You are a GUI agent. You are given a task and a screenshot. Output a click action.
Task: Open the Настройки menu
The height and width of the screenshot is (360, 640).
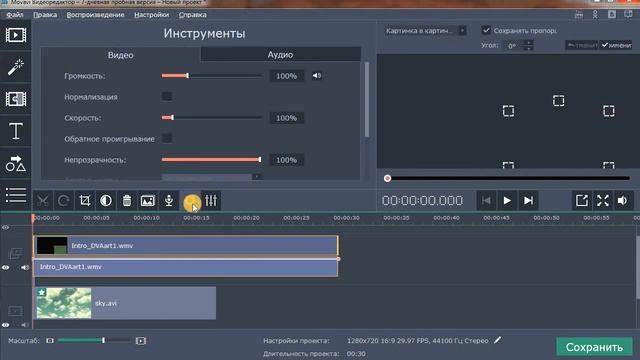click(151, 15)
